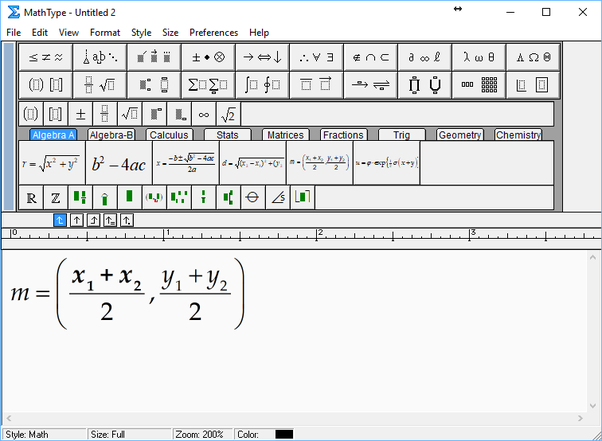Screen dimensions: 602x441
Task: Open the logical symbols palette
Action: coord(316,57)
